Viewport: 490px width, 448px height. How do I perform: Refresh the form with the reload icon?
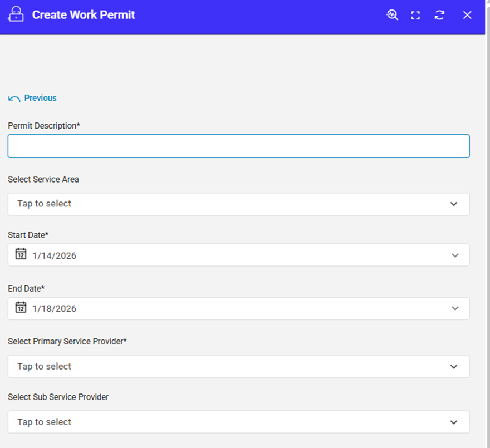439,16
